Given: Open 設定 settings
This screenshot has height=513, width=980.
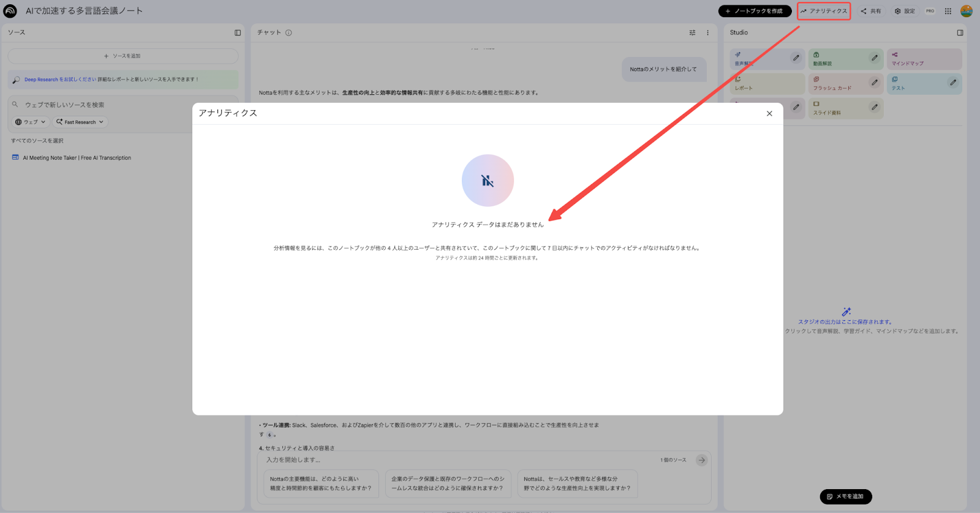Looking at the screenshot, I should [905, 11].
